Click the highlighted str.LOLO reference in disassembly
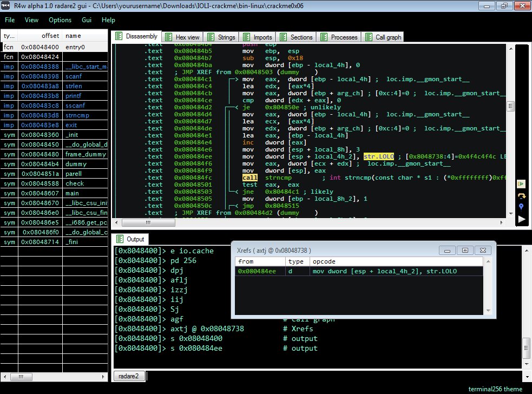The width and height of the screenshot is (532, 394). (x=379, y=156)
